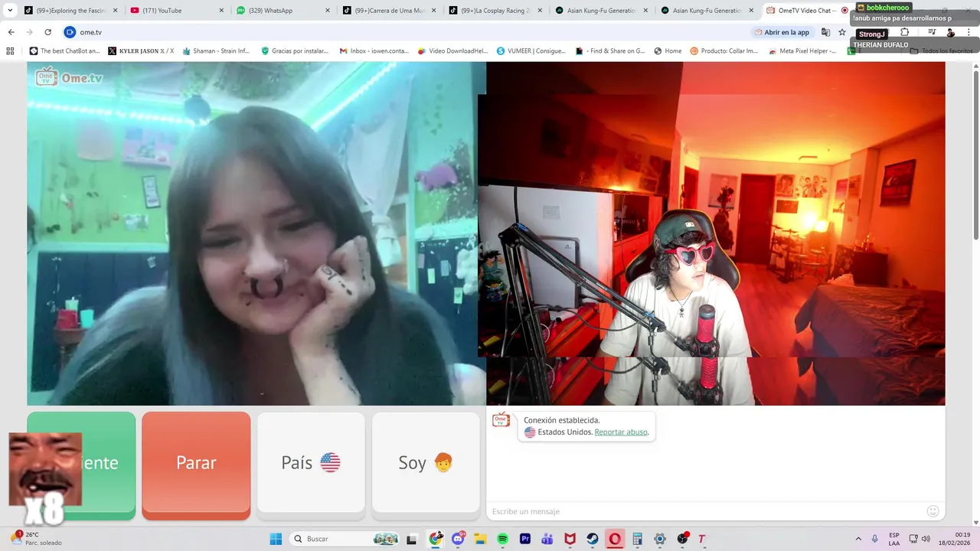Viewport: 980px width, 551px height.
Task: Open Microsoft Teams in taskbar
Action: 547,539
